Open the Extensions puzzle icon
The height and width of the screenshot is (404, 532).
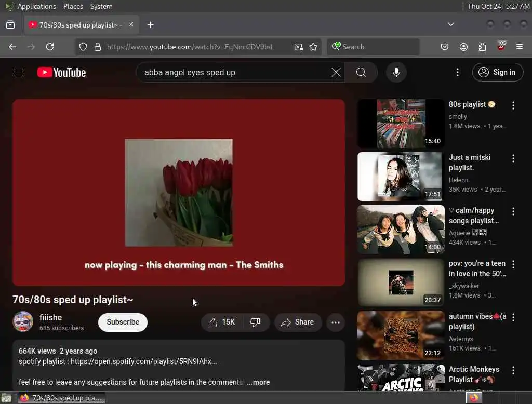click(x=482, y=47)
